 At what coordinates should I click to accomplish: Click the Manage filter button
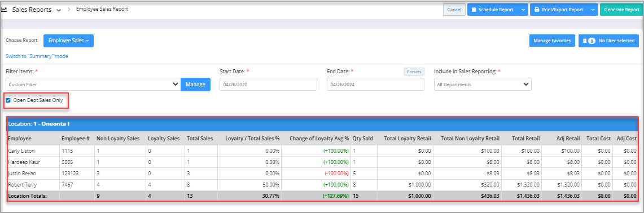pos(195,84)
